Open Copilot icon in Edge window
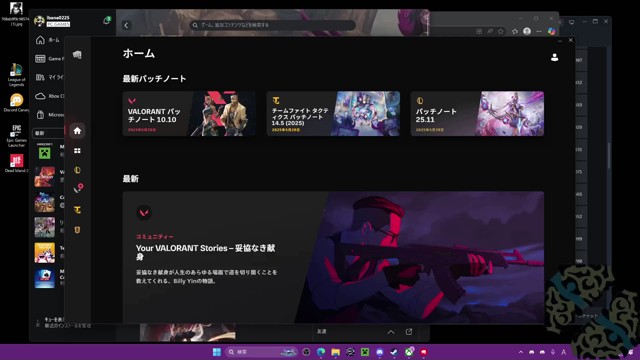Image resolution: width=640 pixels, height=360 pixels. 551,31
